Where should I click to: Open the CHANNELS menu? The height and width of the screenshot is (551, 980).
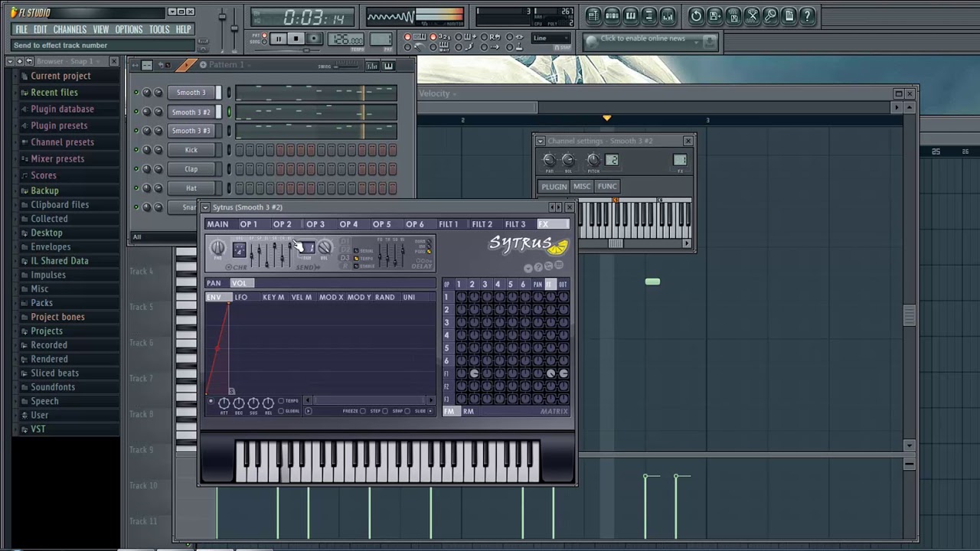(70, 29)
